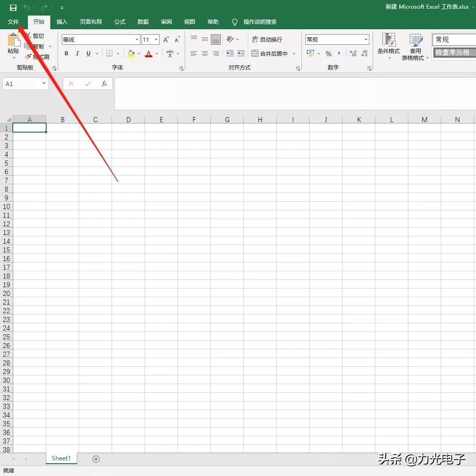Viewport: 476px width, 476px height.
Task: Apply underline to the selection
Action: click(87, 53)
